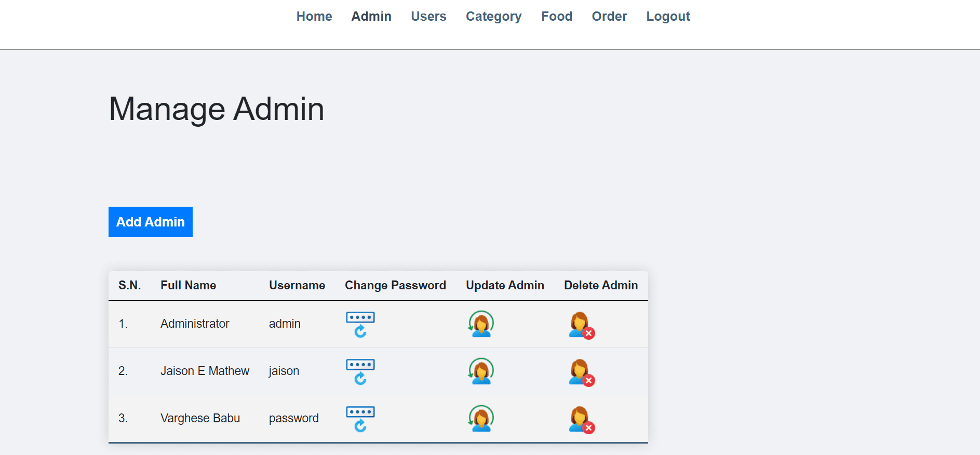Viewport: 980px width, 455px height.
Task: Delete the Varghese Babu admin
Action: (x=581, y=420)
